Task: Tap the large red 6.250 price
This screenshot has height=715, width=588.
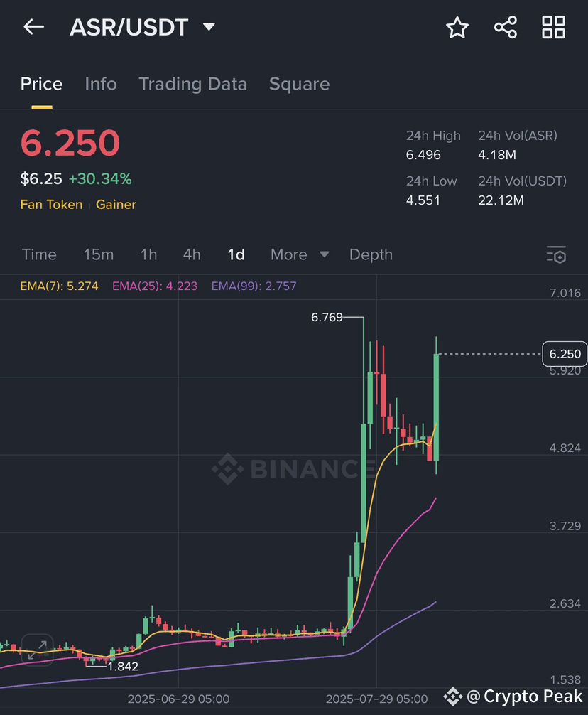Action: 70,143
